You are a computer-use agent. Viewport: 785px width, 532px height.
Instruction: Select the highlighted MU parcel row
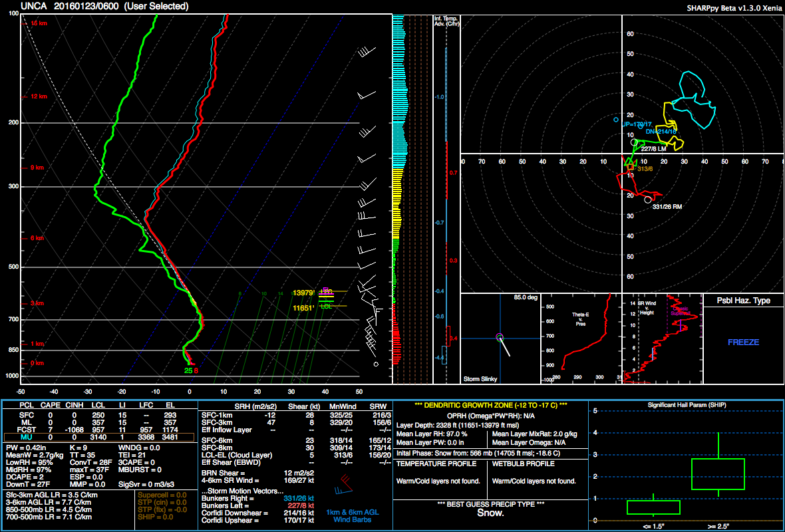98,438
